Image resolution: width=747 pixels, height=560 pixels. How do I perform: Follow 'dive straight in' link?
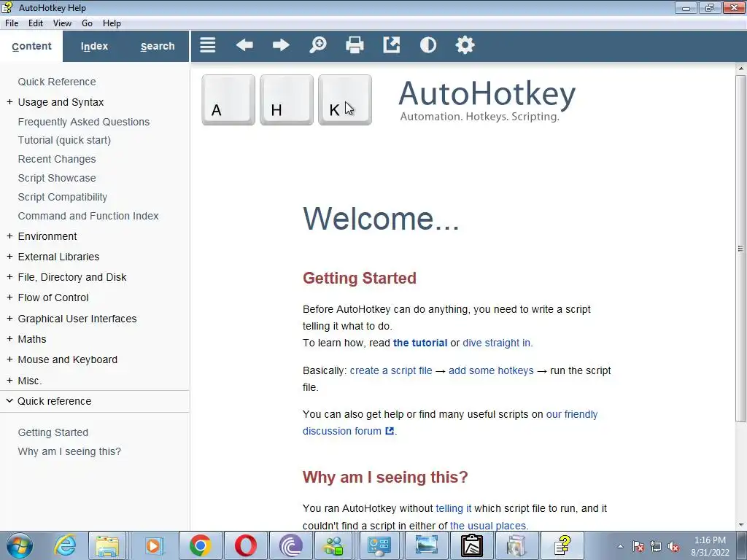[x=496, y=343]
